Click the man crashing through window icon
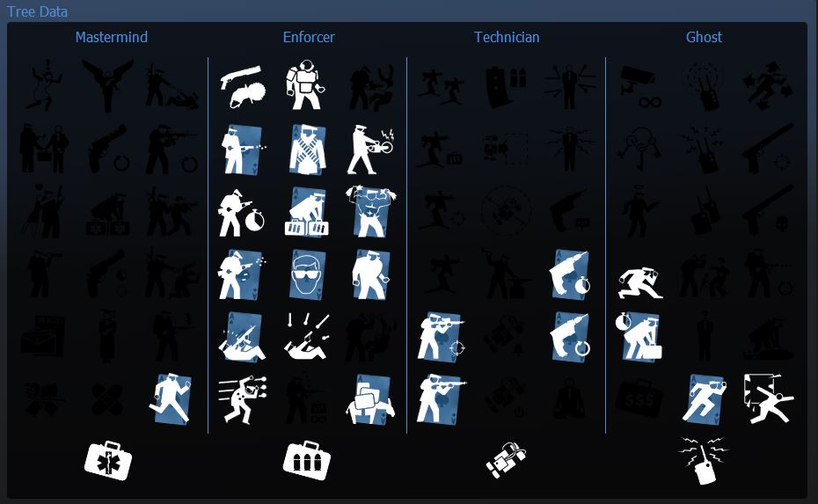This screenshot has width=818, height=504. click(768, 398)
